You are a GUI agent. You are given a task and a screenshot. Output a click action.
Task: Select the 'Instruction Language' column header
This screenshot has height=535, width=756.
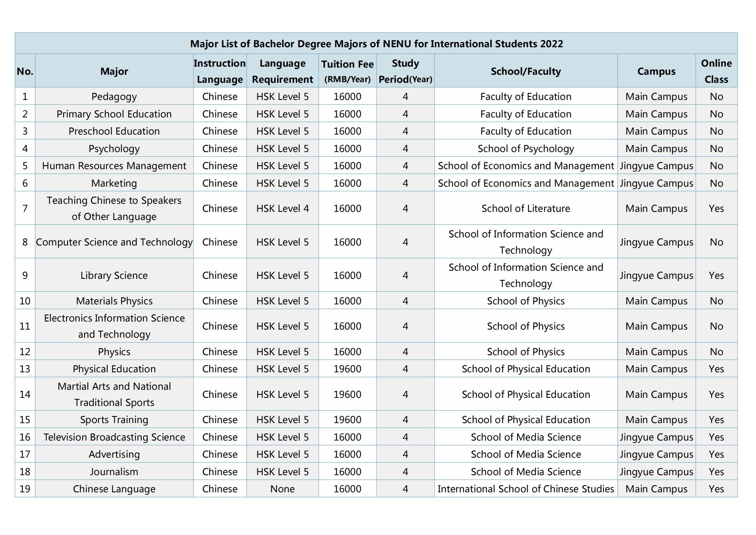click(x=219, y=71)
